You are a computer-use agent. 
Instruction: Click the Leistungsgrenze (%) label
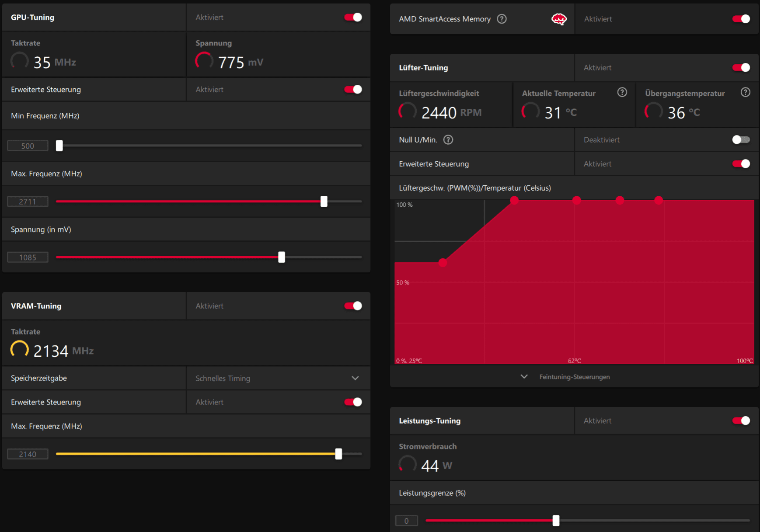(x=432, y=493)
